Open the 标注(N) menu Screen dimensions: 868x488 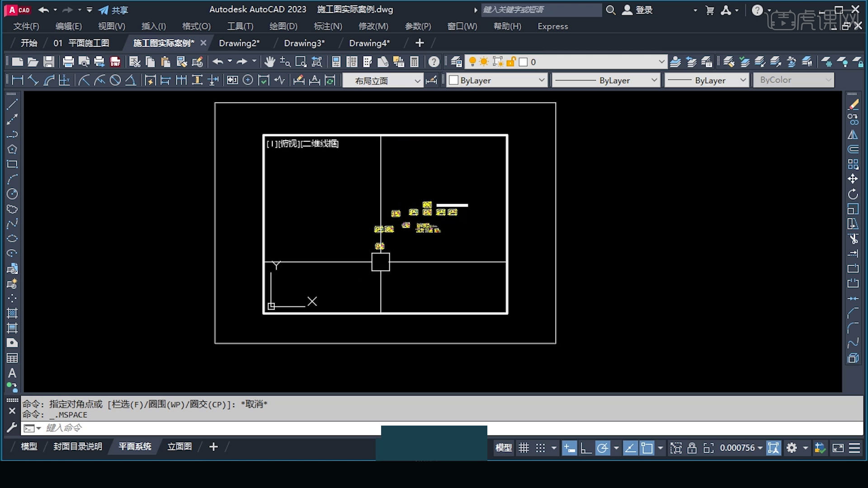328,26
